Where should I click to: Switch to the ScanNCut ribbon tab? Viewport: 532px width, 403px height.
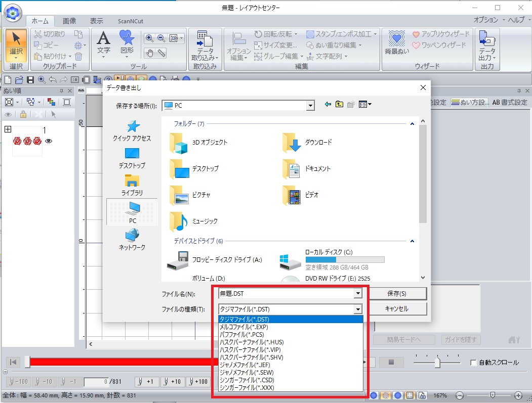click(x=130, y=21)
